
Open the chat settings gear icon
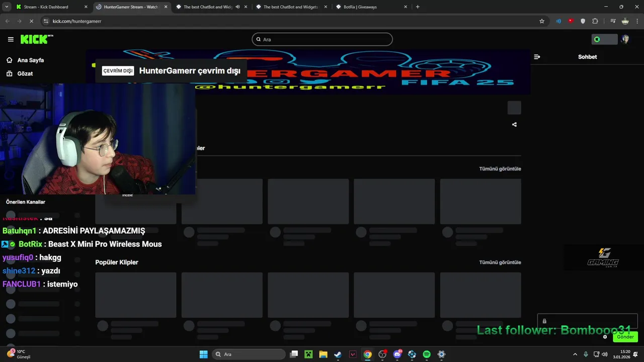[x=605, y=337]
